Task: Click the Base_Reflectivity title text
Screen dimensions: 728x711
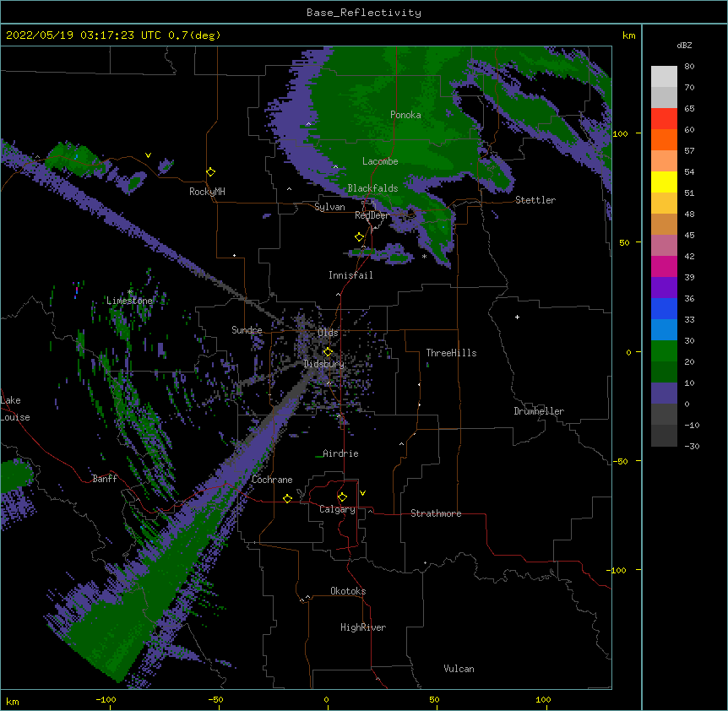Action: tap(363, 13)
